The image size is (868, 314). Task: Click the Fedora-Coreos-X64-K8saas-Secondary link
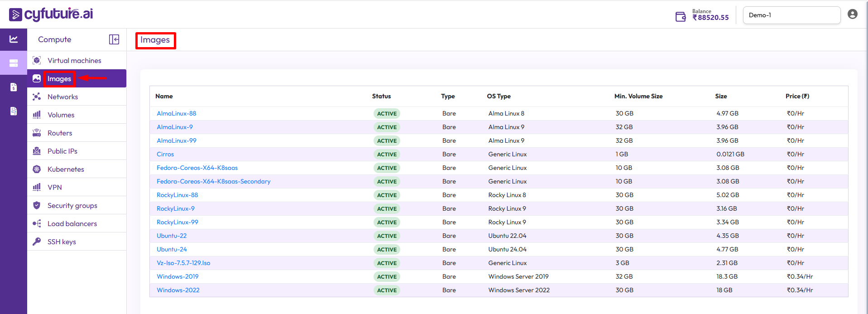(x=213, y=181)
